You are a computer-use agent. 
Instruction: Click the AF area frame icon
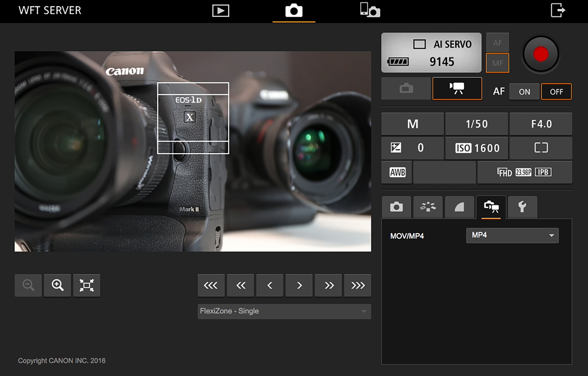point(541,148)
